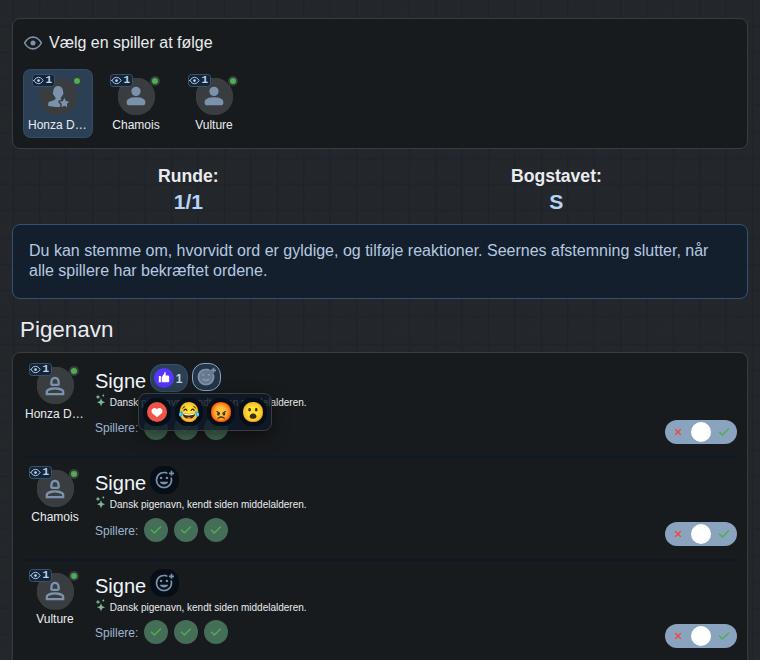Click the word 'Signe' in Vulture's row
Screen dimensions: 760x660
(120, 586)
